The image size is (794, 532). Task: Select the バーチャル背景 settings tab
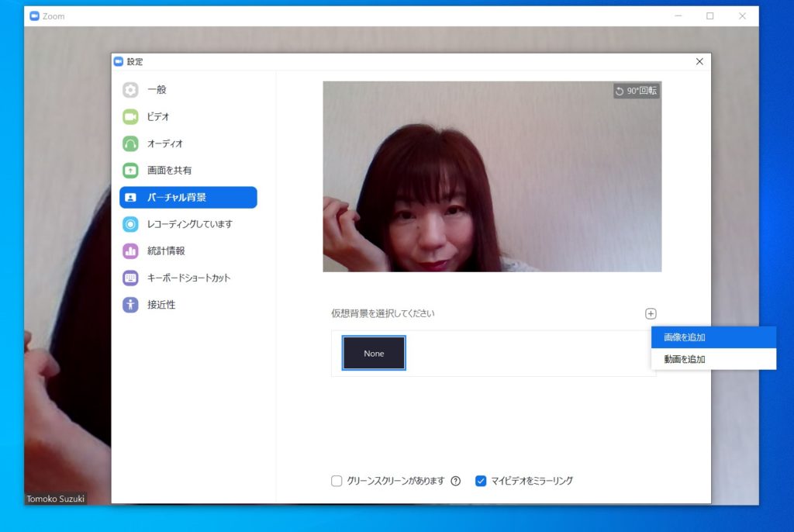[188, 197]
